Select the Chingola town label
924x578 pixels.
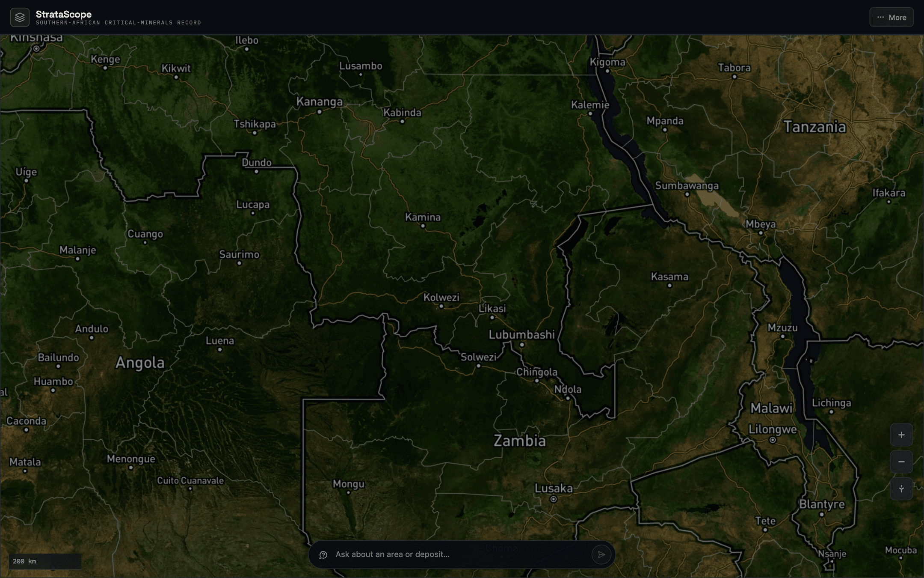click(x=536, y=372)
